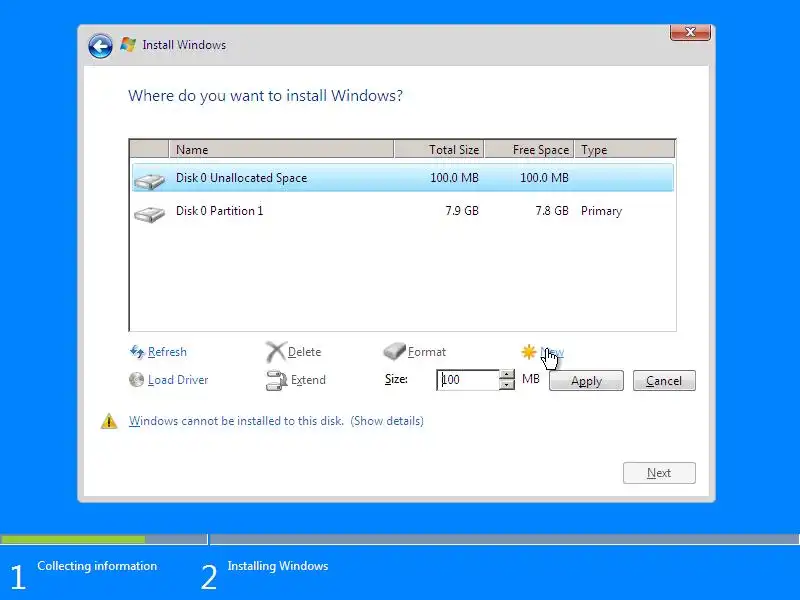Click the disk icon for Partition 1
The height and width of the screenshot is (600, 800).
149,214
